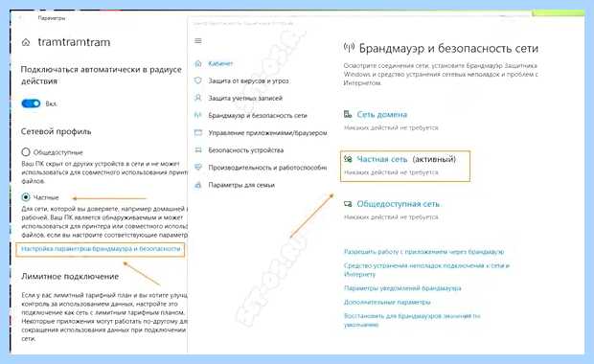Click Разрешить работу с приложением через брандмауэр

423,252
